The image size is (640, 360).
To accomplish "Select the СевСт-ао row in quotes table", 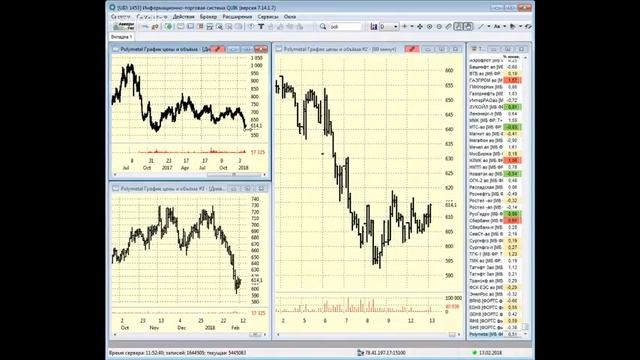I will click(x=495, y=234).
